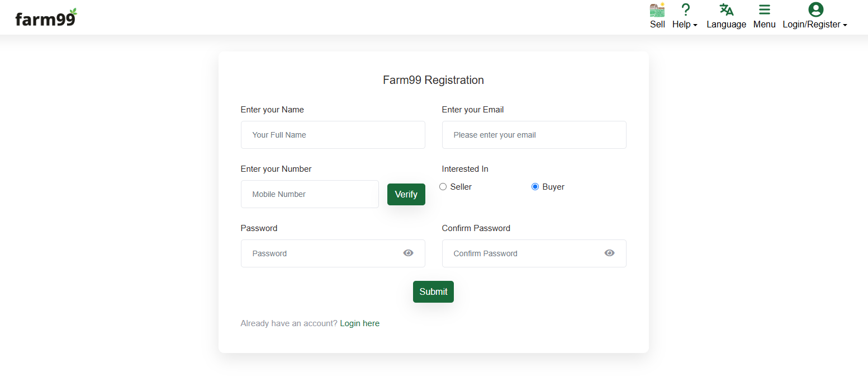Follow the Login here link
The height and width of the screenshot is (381, 868).
(359, 323)
